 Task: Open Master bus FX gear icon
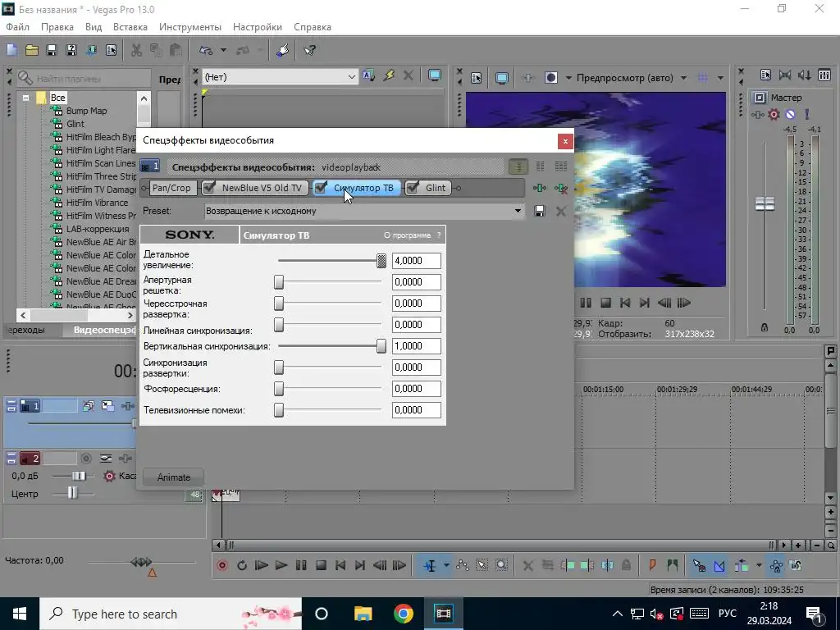(774, 114)
